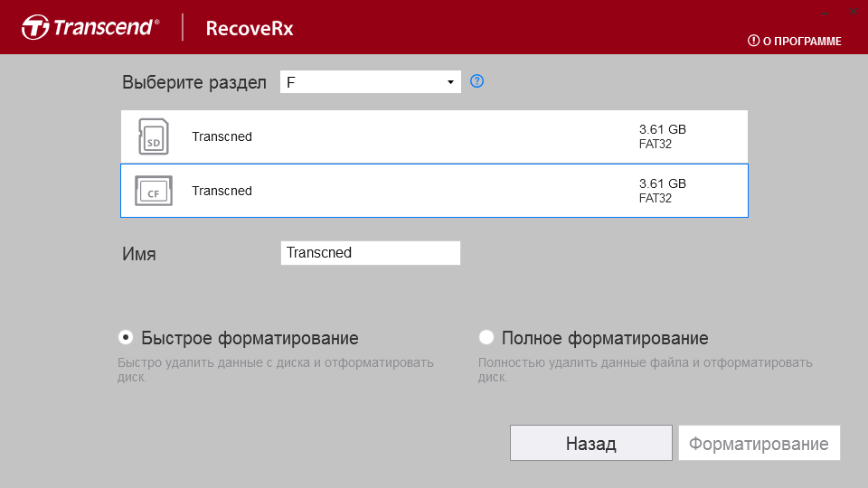Click the Форматирование button
868x488 pixels.
(759, 443)
